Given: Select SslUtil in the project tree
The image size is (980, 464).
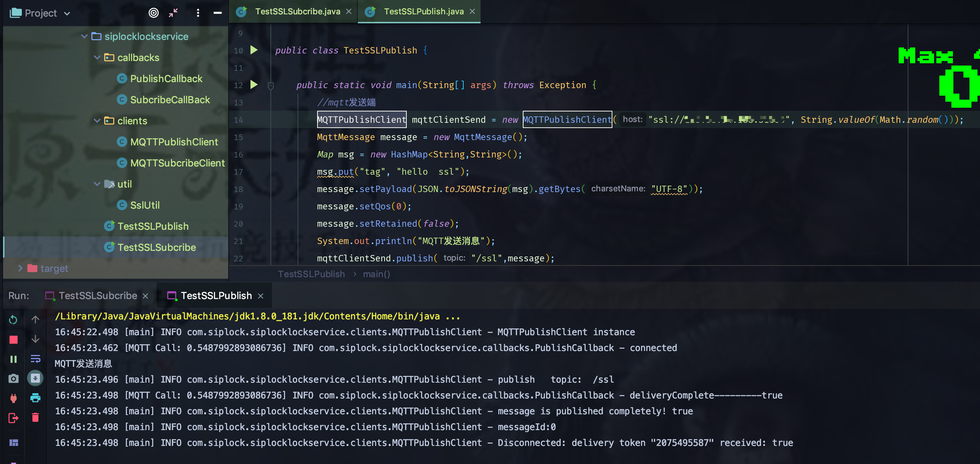Looking at the screenshot, I should coord(145,205).
